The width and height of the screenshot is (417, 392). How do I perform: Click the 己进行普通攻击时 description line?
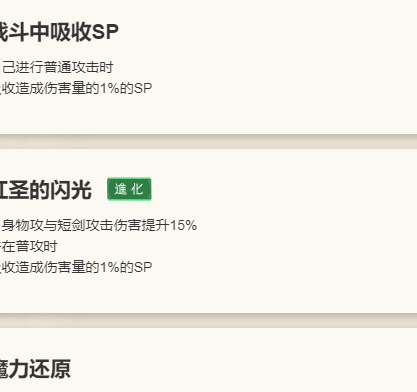click(x=57, y=67)
